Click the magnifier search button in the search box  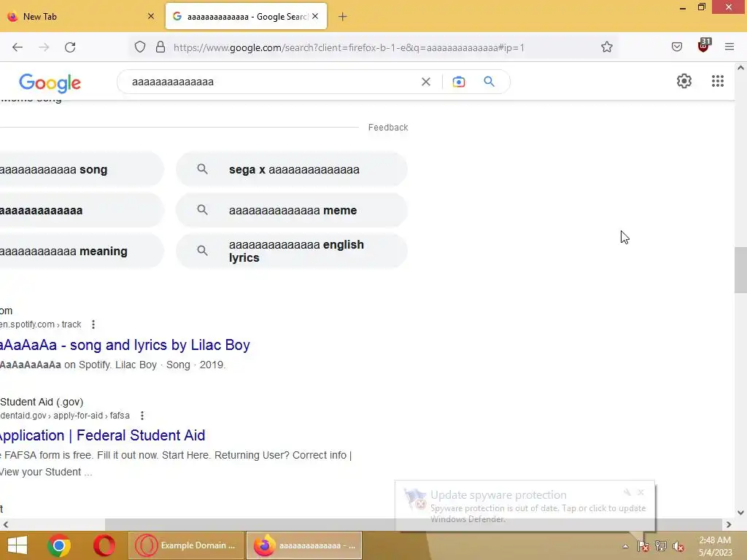[489, 82]
